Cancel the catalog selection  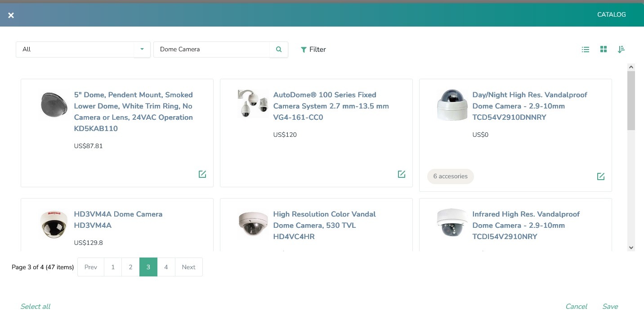click(576, 307)
